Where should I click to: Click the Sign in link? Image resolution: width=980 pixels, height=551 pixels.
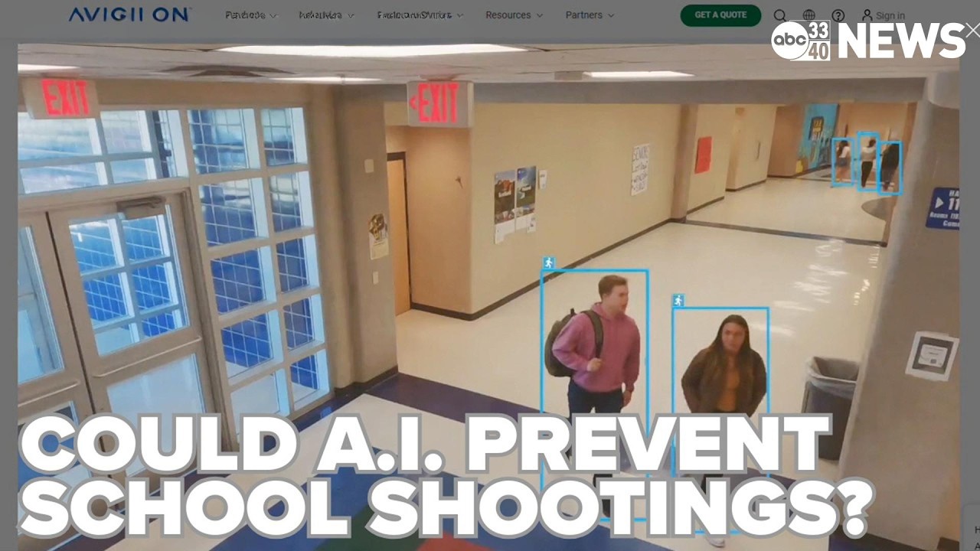point(883,15)
